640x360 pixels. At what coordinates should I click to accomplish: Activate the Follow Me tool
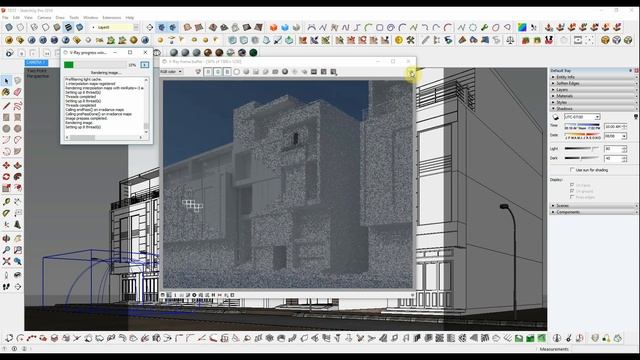(18, 177)
